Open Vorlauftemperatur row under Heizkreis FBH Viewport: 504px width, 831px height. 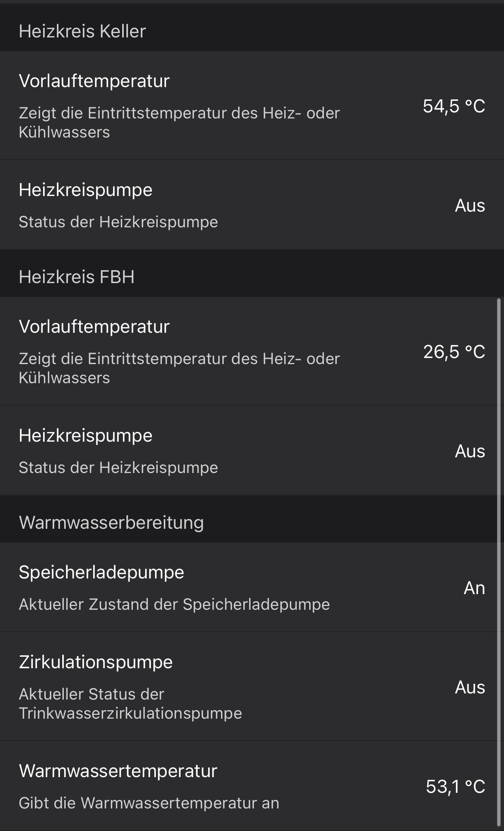point(94,327)
